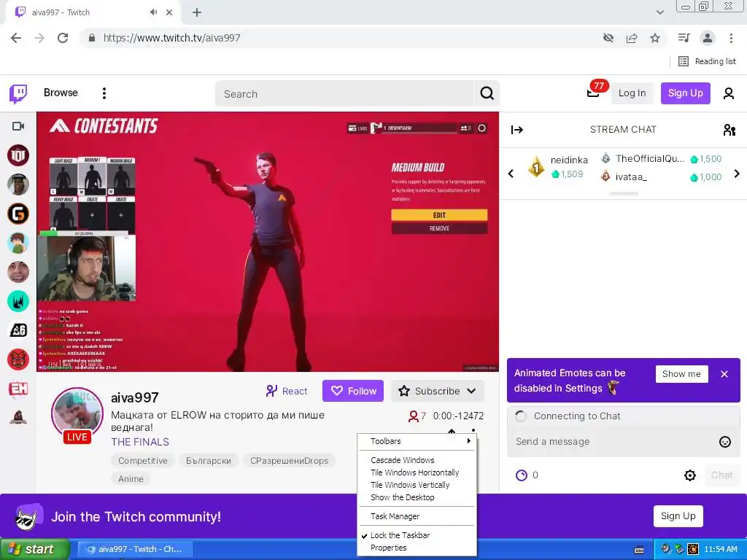Viewport: 747px width, 560px height.
Task: Click the crossed-eye icon in address bar
Action: click(x=608, y=38)
